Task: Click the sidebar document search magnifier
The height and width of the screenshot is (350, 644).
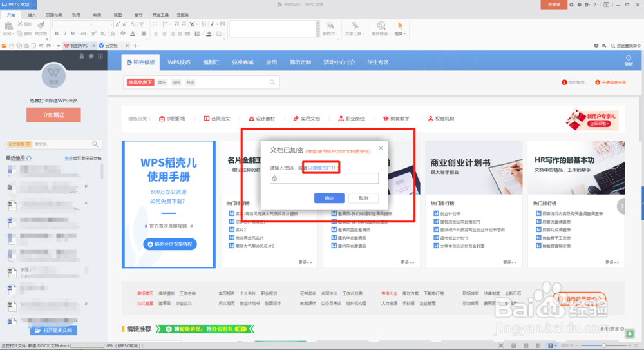Action: pyautogui.click(x=95, y=144)
